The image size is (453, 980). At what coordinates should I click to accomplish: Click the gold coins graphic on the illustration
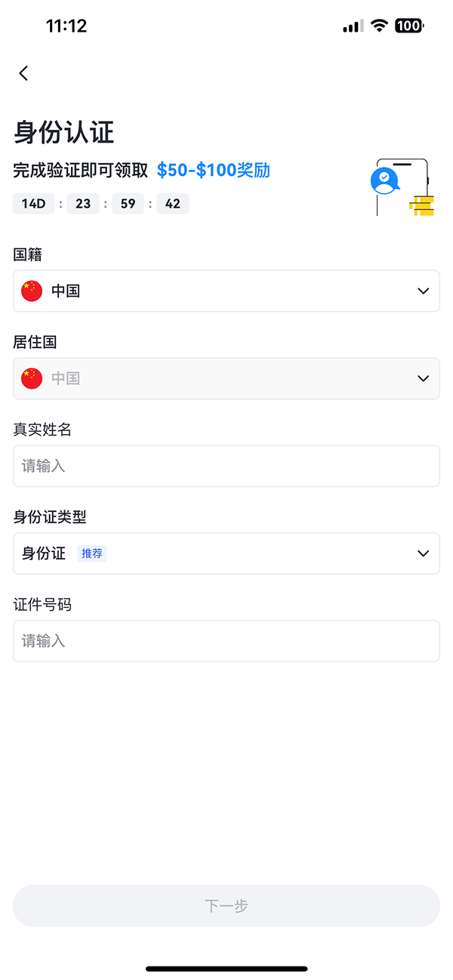421,205
